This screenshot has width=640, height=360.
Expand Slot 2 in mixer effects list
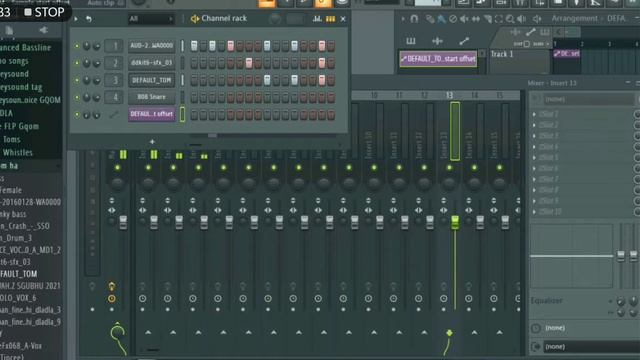[x=534, y=125]
